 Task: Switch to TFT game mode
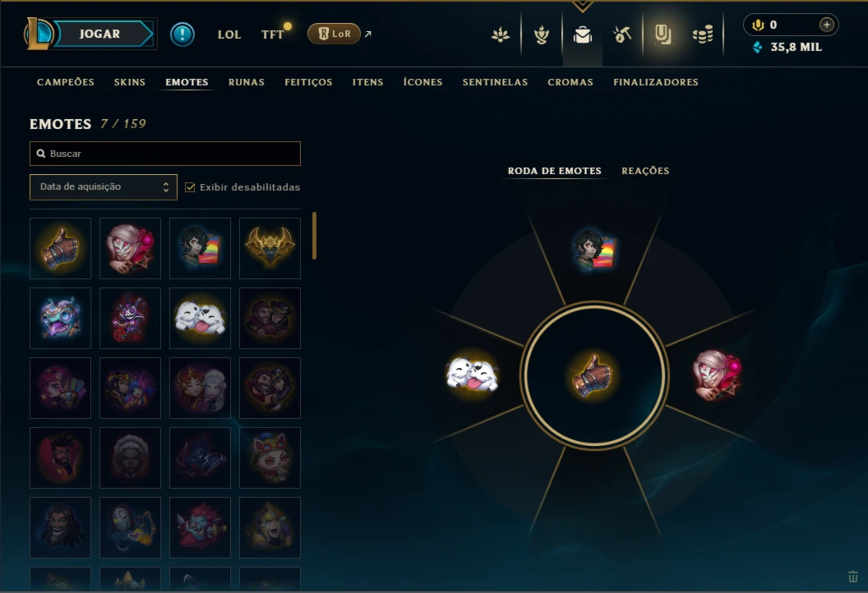pyautogui.click(x=272, y=34)
